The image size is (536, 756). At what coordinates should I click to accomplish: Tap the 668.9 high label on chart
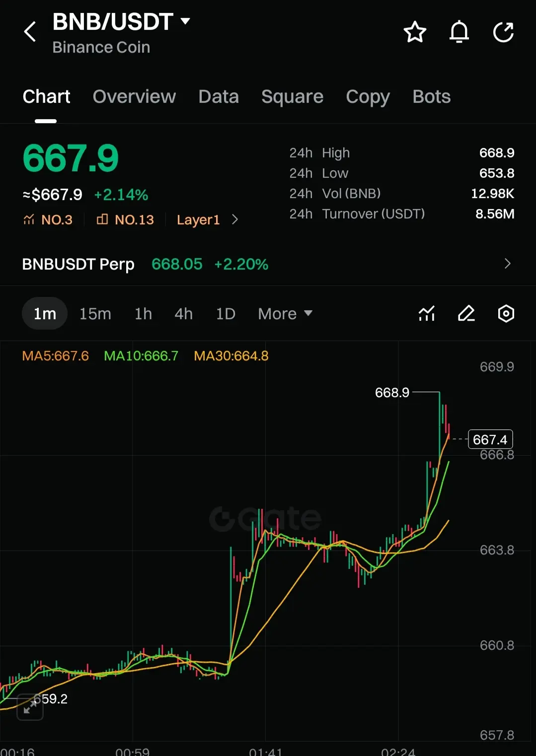coord(392,393)
